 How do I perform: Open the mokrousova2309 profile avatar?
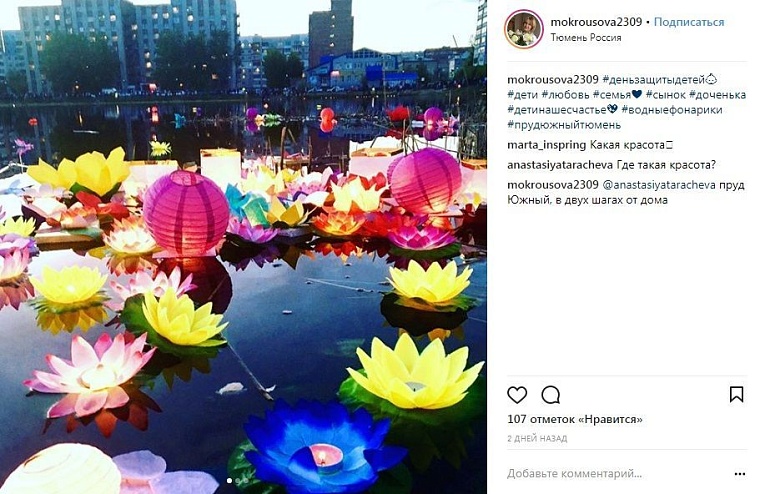[524, 29]
